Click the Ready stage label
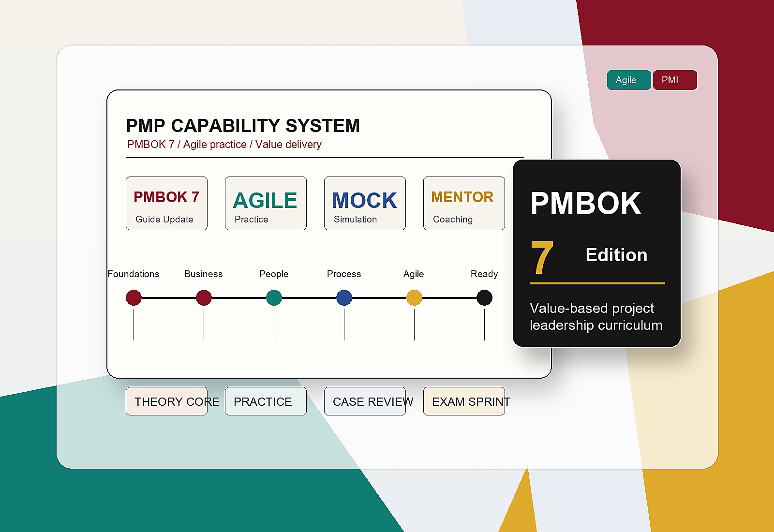 (x=484, y=274)
